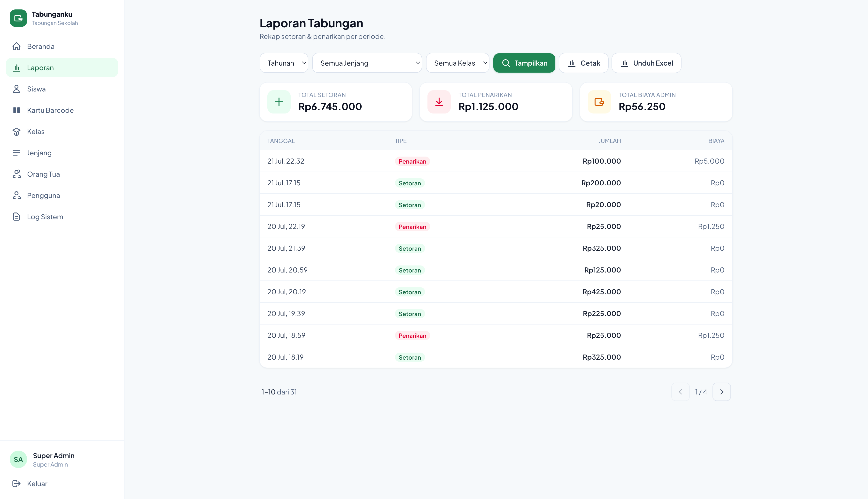
Task: Click the date 20 Jul, 20.59
Action: coord(287,270)
